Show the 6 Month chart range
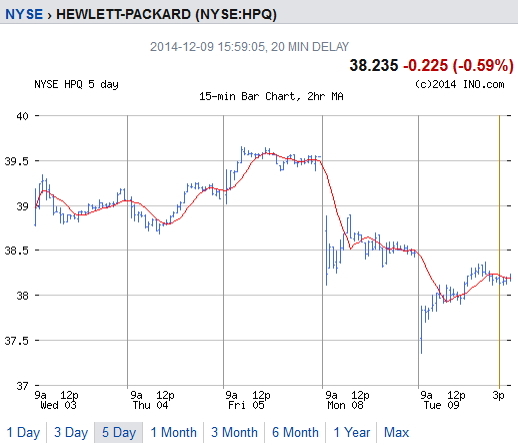Screen dimensions: 518x445 point(295,432)
